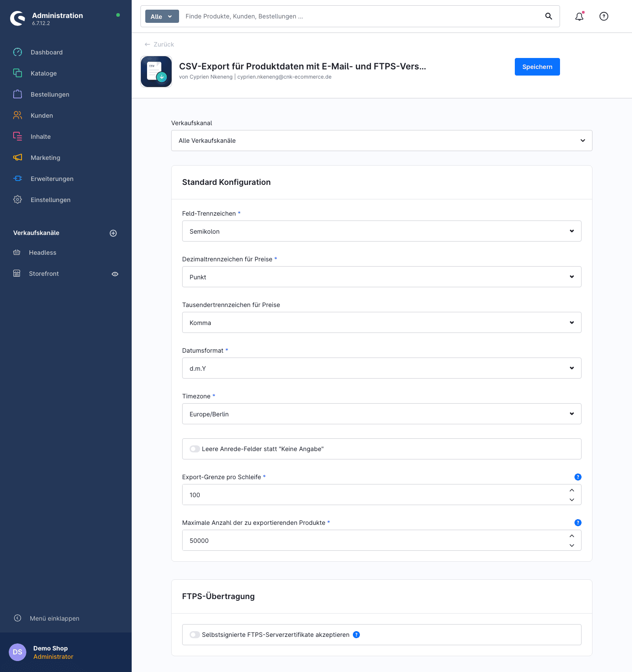Screen dimensions: 632x672
Task: Open the Tausendertrennzeichen für Preise dropdown
Action: 382,322
